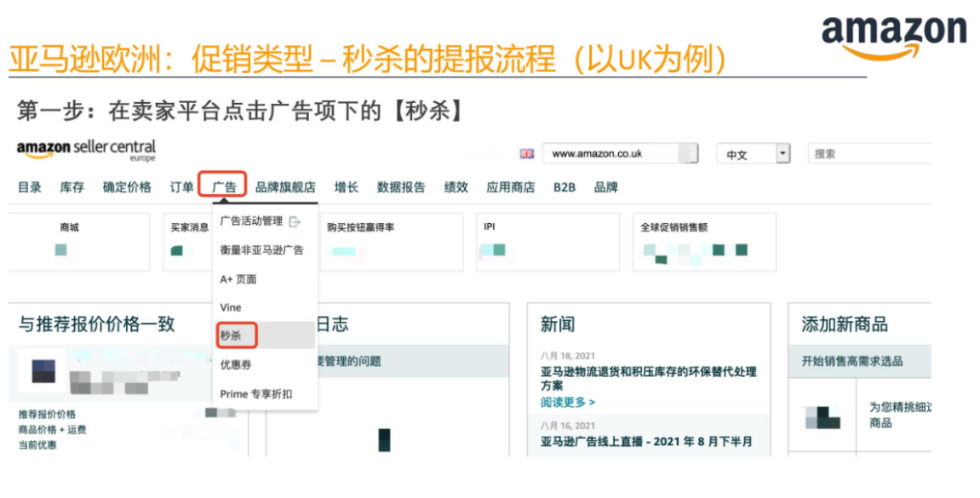The width and height of the screenshot is (980, 498).
Task: Click the IPI indicator bar
Action: (492, 252)
